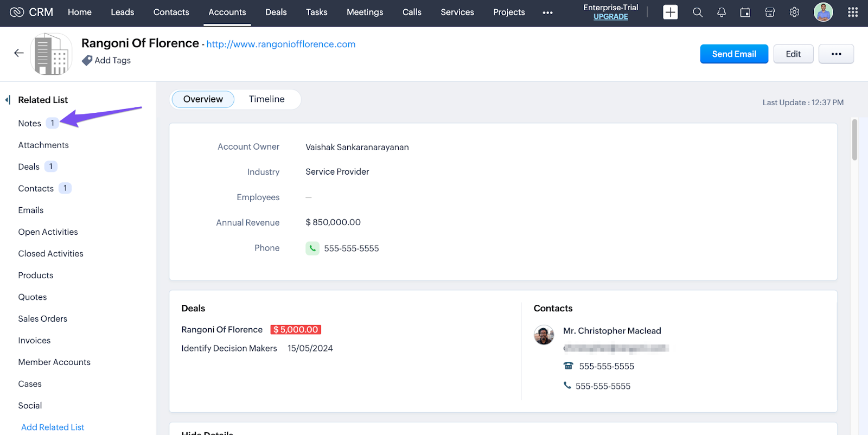This screenshot has height=435, width=868.
Task: Click the green phone call icon
Action: coord(312,248)
